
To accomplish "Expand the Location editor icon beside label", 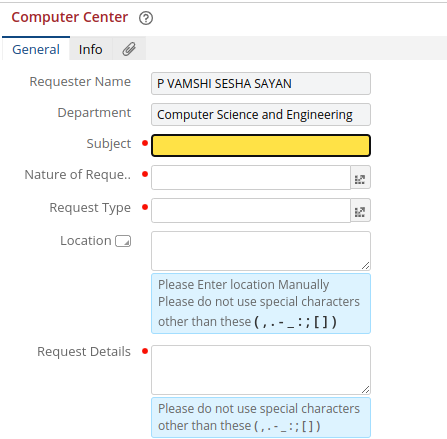I will click(123, 241).
